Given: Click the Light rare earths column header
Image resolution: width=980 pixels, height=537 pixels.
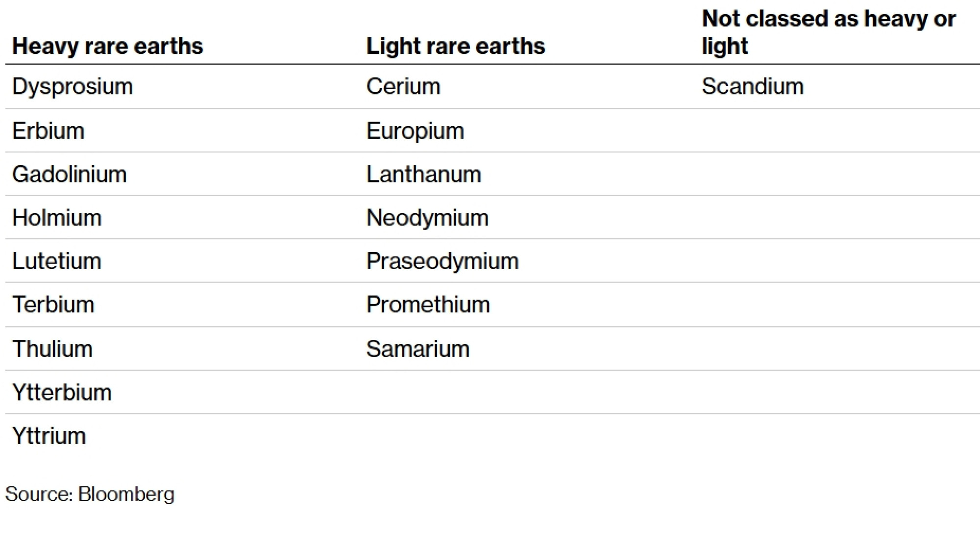Looking at the screenshot, I should (x=455, y=46).
